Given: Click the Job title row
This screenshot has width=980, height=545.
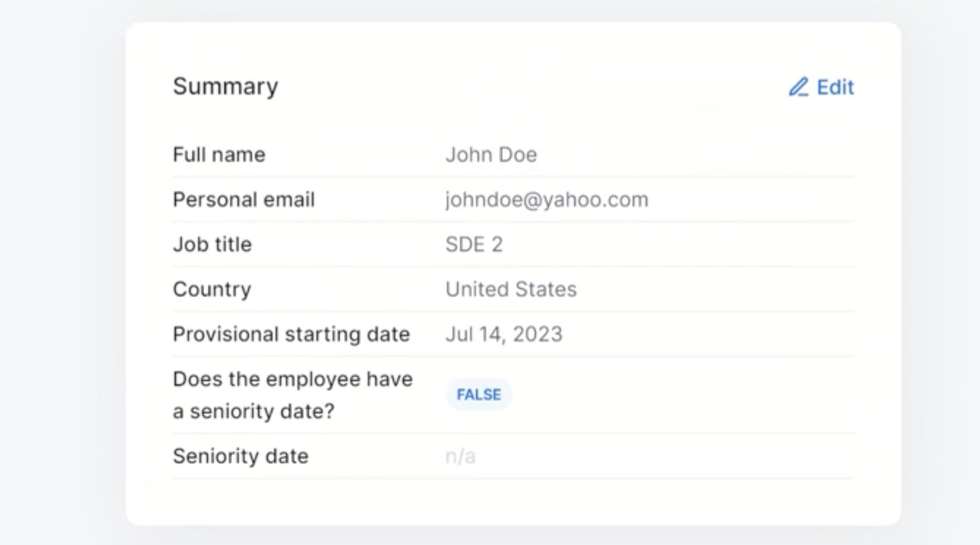Looking at the screenshot, I should 513,244.
